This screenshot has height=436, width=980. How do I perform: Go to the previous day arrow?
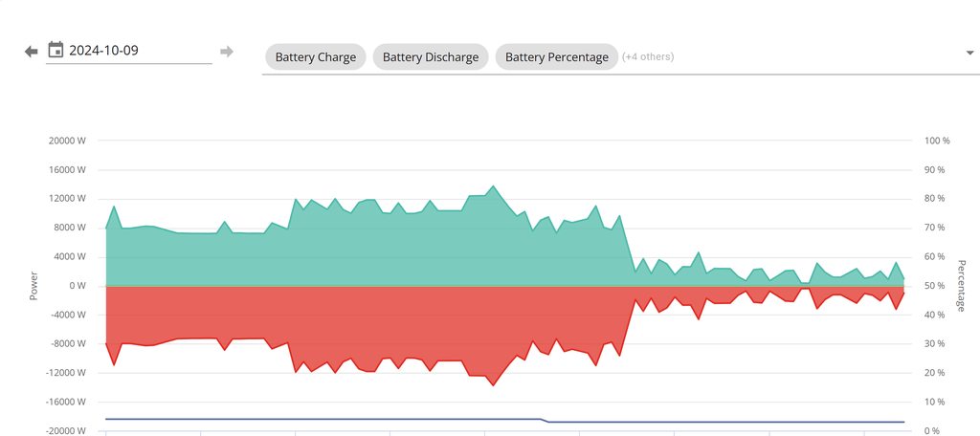pos(32,51)
